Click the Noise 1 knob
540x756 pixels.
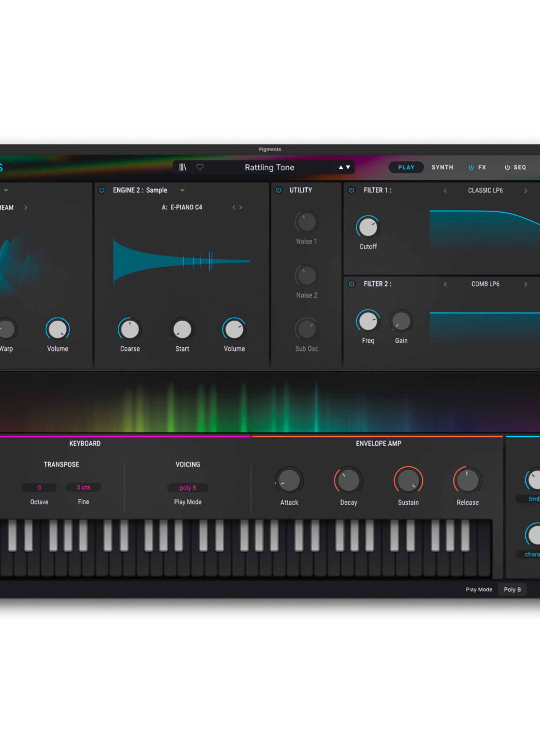[x=307, y=222]
